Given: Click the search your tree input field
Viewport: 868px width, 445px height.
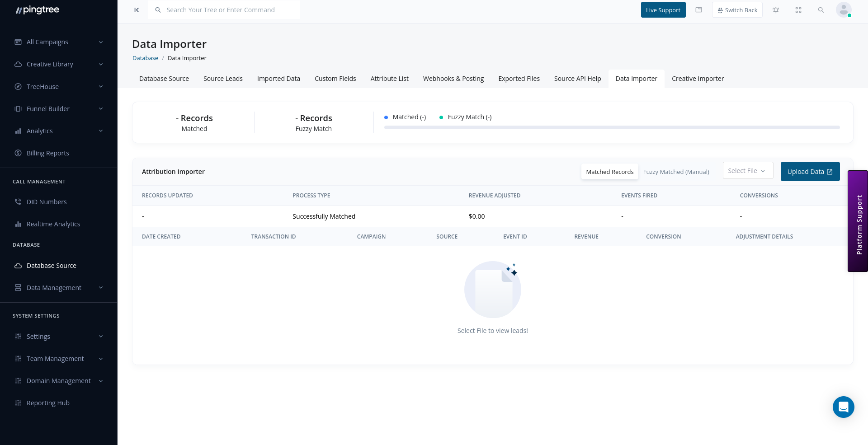Looking at the screenshot, I should click(224, 9).
